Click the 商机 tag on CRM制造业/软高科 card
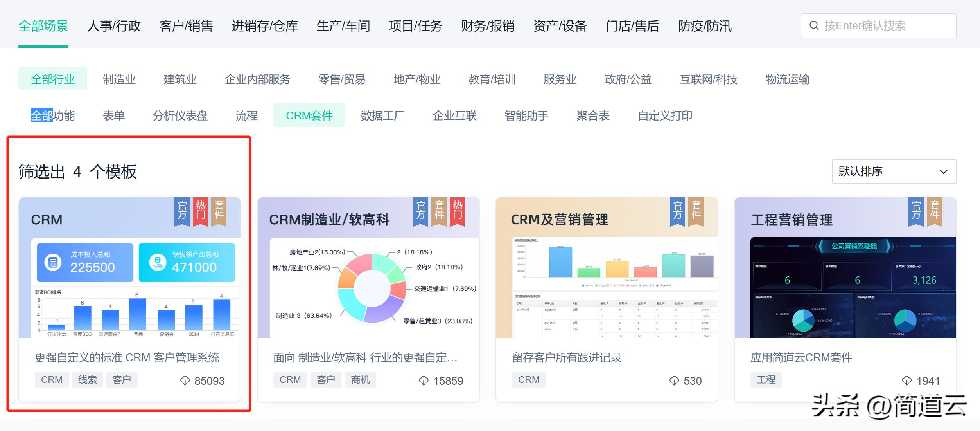The height and width of the screenshot is (431, 980). click(x=360, y=379)
